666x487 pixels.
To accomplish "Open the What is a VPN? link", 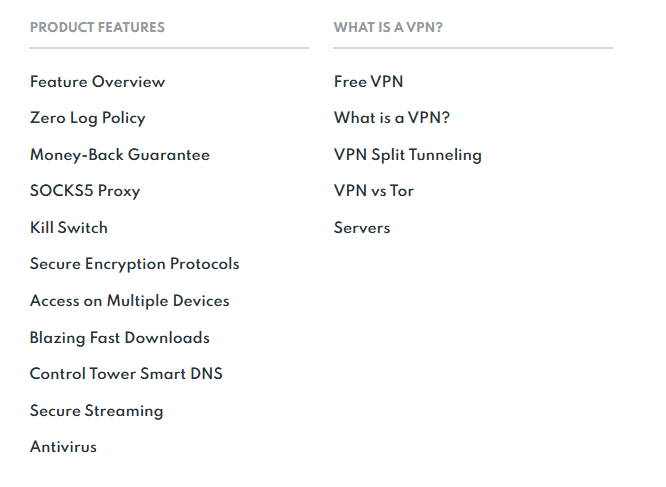I will pyautogui.click(x=392, y=118).
